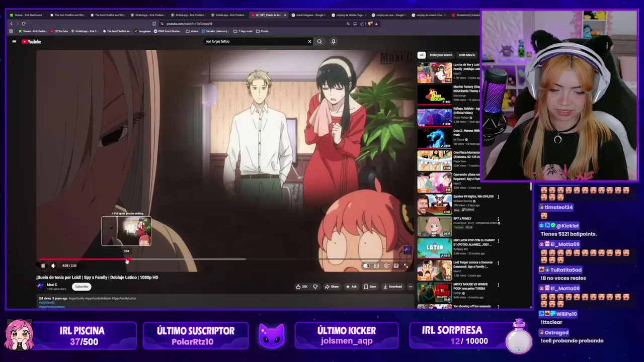Click the magnifier search button
The height and width of the screenshot is (362, 644).
pyautogui.click(x=319, y=42)
